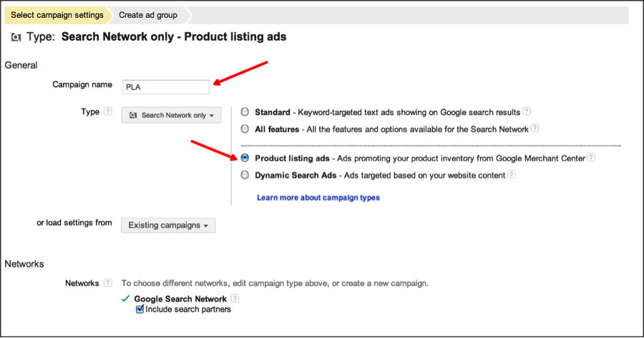The height and width of the screenshot is (338, 644).
Task: Open help icon for Dynamic Search Ads
Action: click(512, 175)
